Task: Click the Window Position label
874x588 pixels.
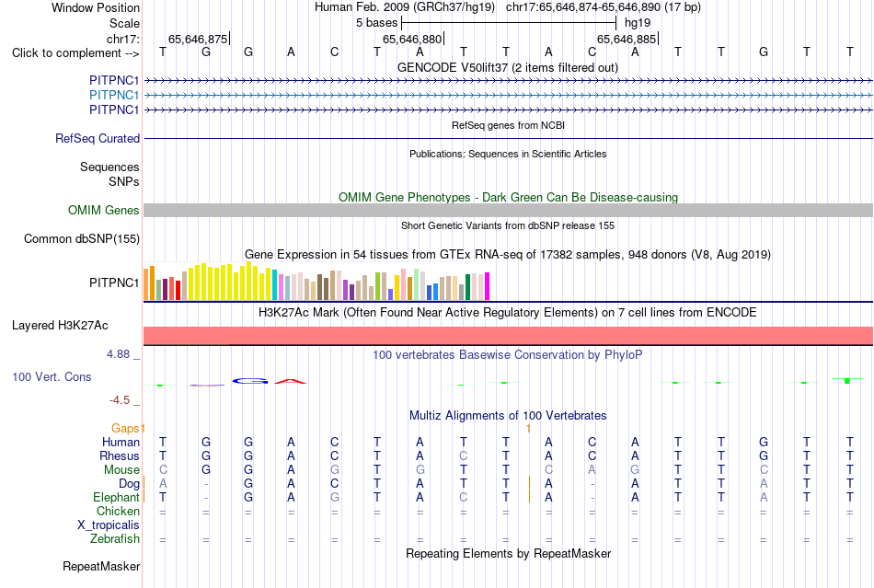Action: pos(96,7)
